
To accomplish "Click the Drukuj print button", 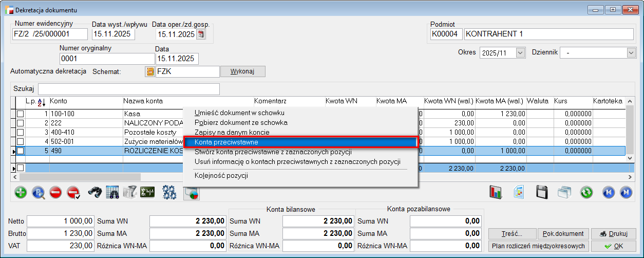I will coord(613,233).
